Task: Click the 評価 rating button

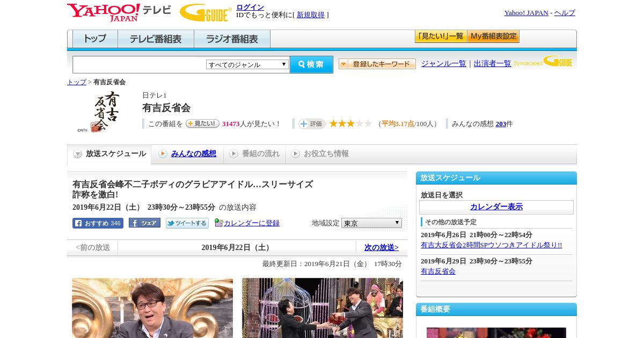Action: [x=312, y=124]
